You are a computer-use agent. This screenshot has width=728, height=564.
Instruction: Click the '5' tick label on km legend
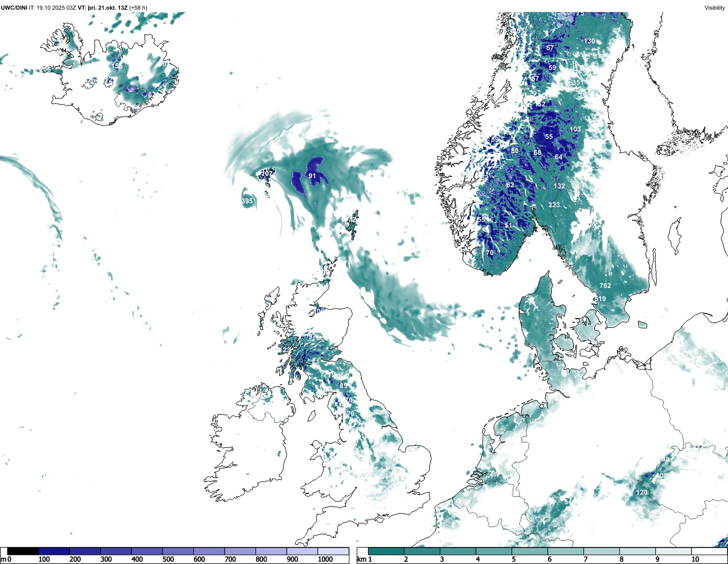point(514,559)
